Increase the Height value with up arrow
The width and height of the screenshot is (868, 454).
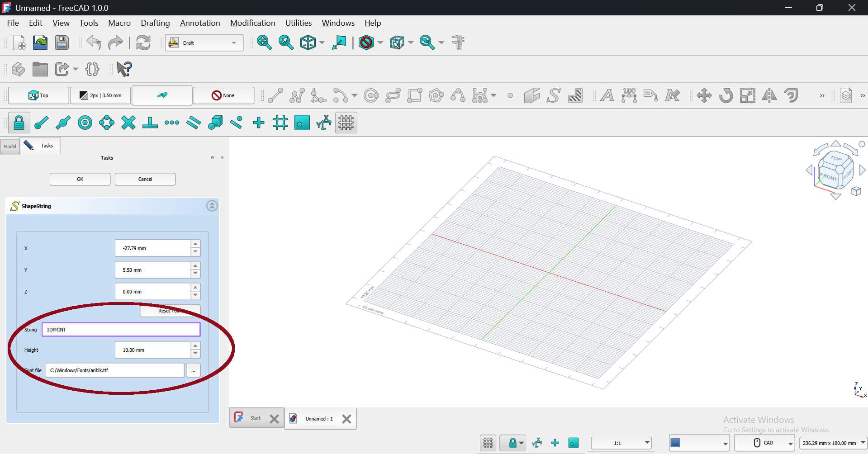[195, 346]
